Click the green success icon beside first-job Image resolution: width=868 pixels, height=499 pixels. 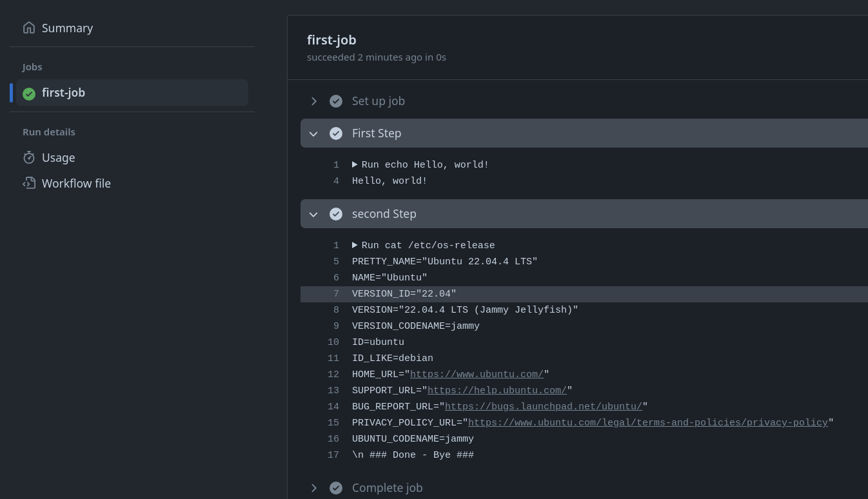click(x=28, y=93)
